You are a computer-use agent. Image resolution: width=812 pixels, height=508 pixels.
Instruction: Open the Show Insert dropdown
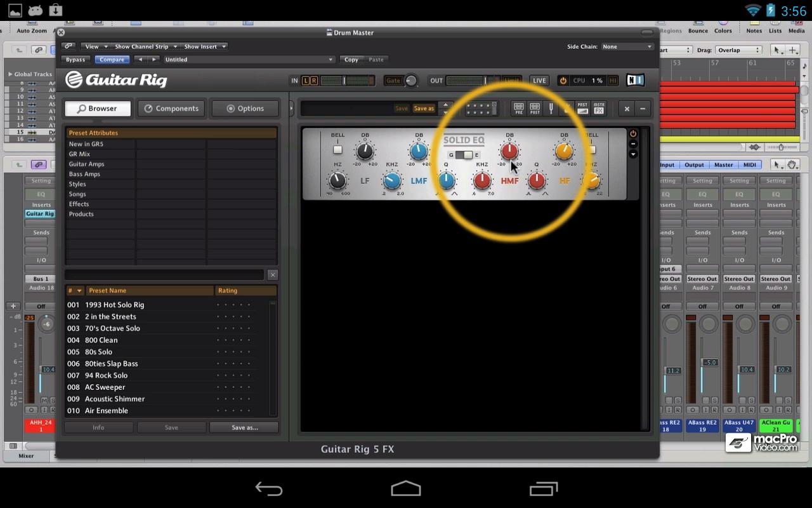pyautogui.click(x=204, y=46)
